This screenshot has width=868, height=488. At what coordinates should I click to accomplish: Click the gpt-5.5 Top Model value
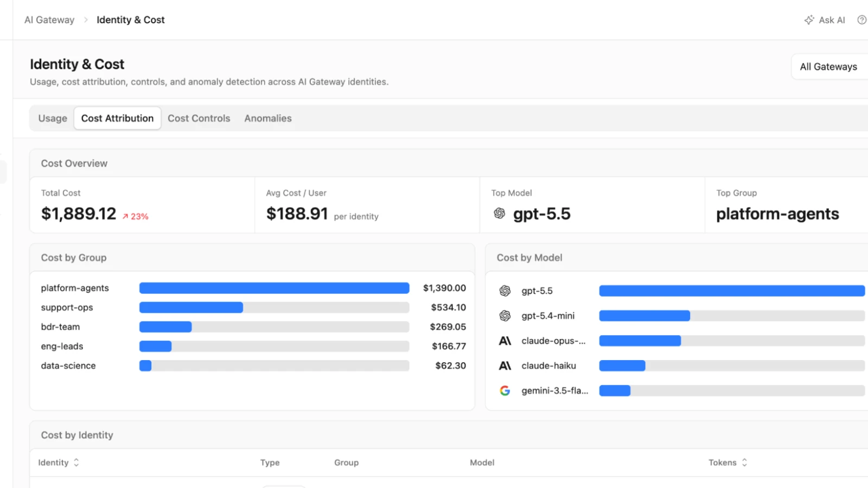(541, 214)
